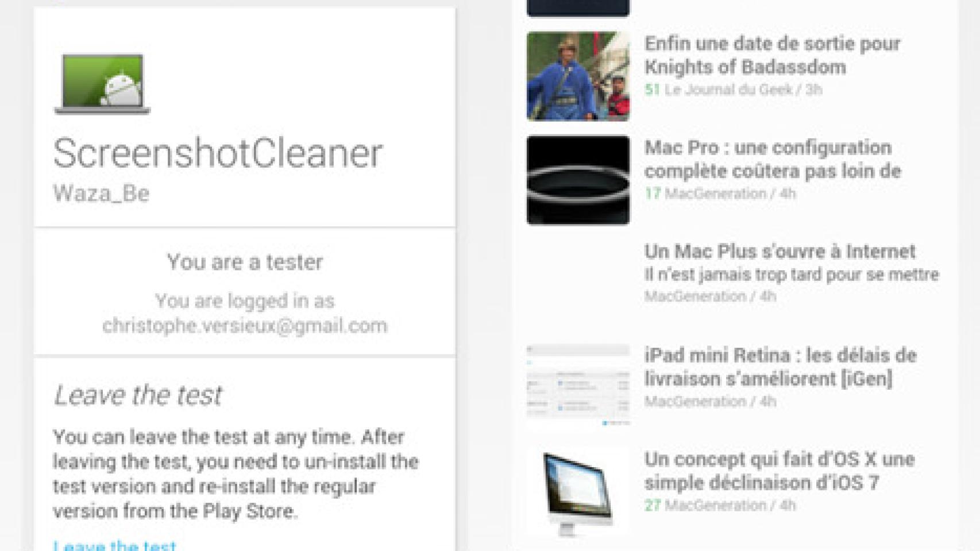Open the Mac Pro article thumbnail
The height and width of the screenshot is (551, 980).
pos(578,180)
